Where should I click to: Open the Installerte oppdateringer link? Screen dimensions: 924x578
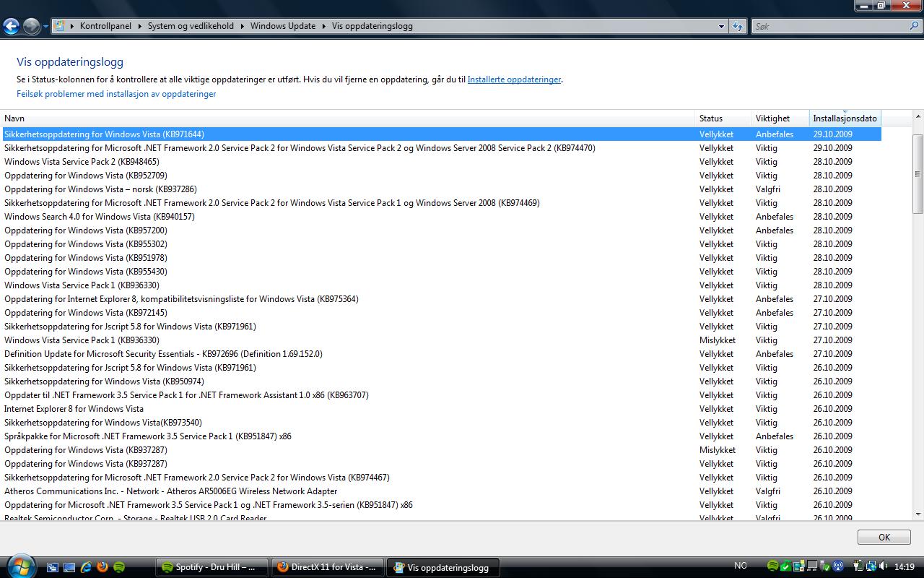(514, 79)
